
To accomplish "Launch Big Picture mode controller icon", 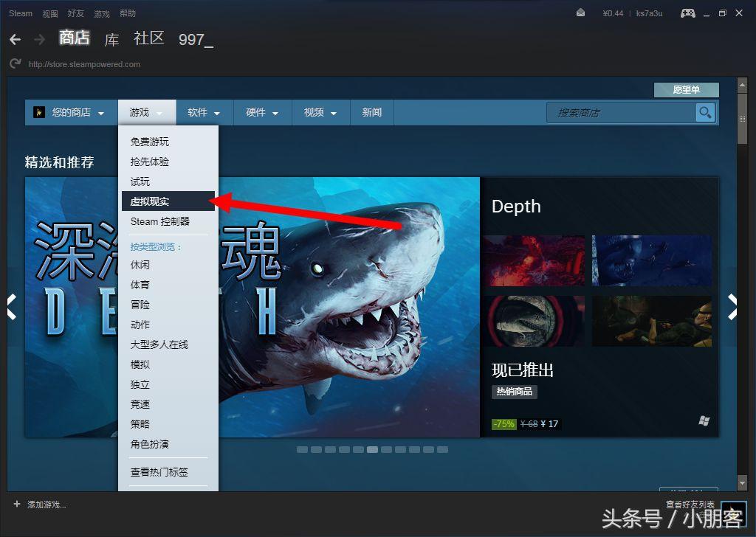I will (x=687, y=13).
